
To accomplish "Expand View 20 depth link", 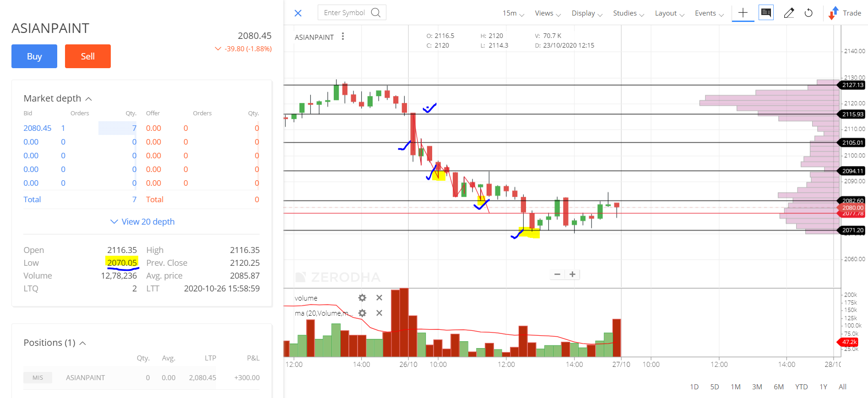I will click(x=142, y=222).
